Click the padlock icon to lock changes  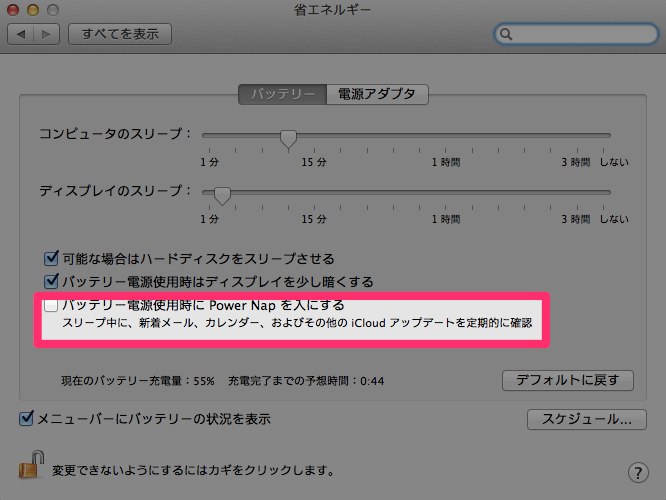[x=32, y=465]
